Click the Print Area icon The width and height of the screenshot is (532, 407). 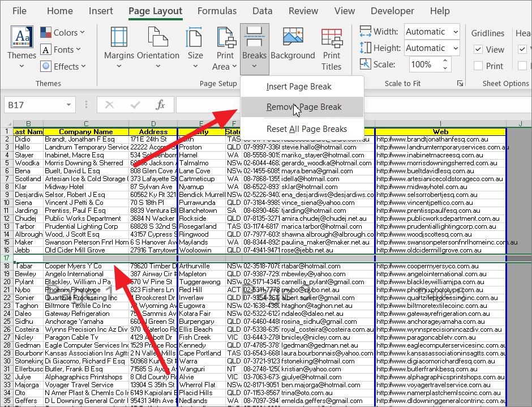pyautogui.click(x=225, y=38)
